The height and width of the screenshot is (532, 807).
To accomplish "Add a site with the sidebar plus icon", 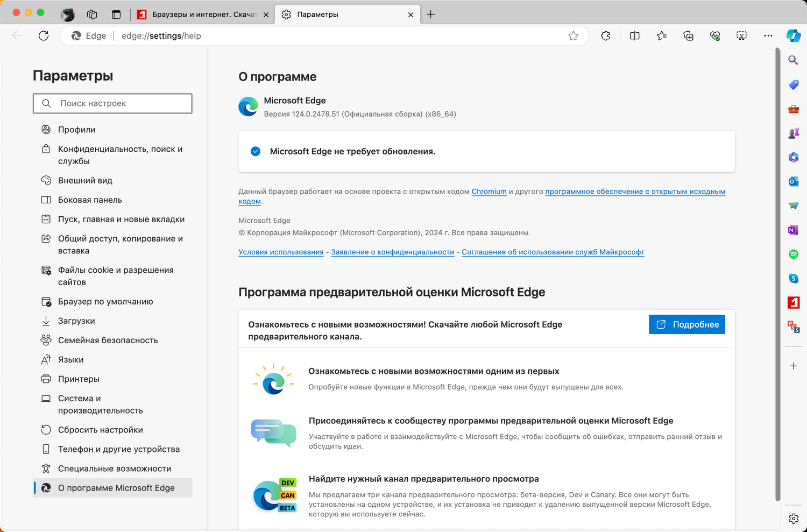I will coord(794,366).
